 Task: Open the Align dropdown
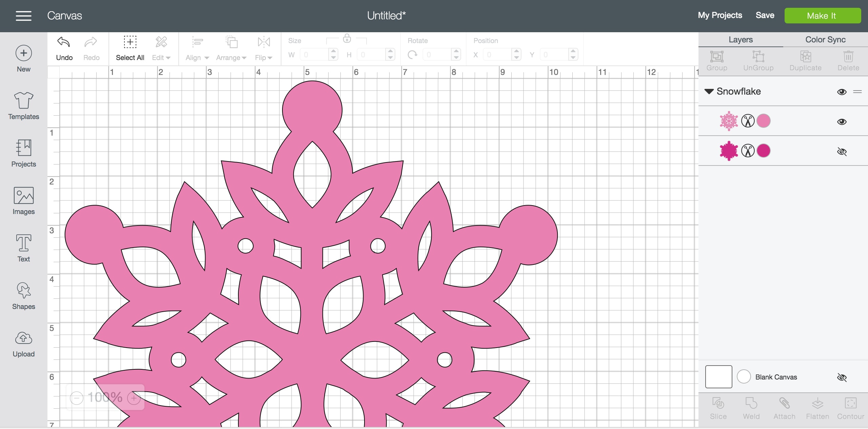(197, 58)
